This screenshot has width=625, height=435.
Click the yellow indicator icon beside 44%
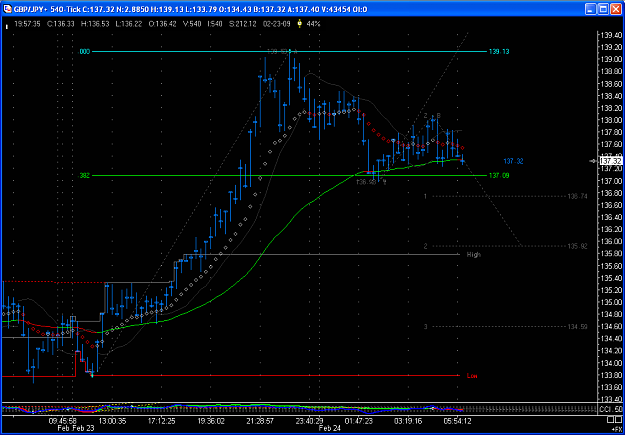300,24
